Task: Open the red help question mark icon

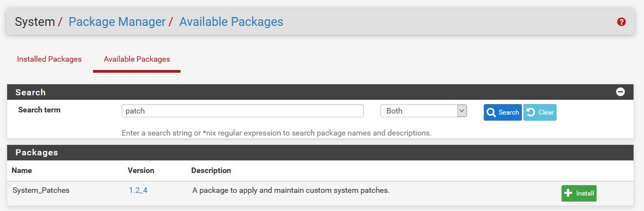Action: pos(621,22)
